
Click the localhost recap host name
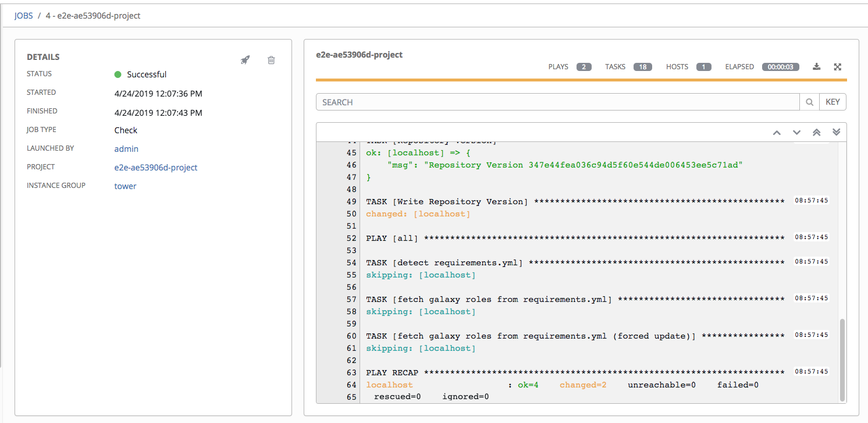point(389,385)
